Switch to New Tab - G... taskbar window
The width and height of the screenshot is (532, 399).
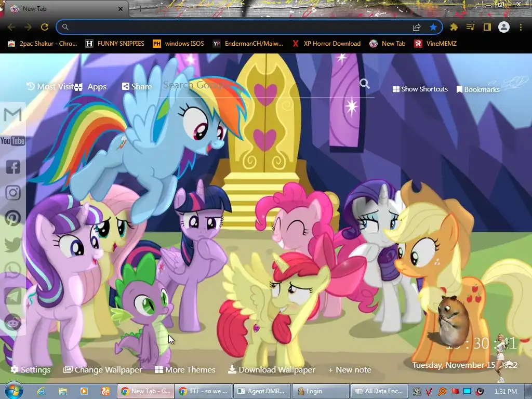coord(145,391)
